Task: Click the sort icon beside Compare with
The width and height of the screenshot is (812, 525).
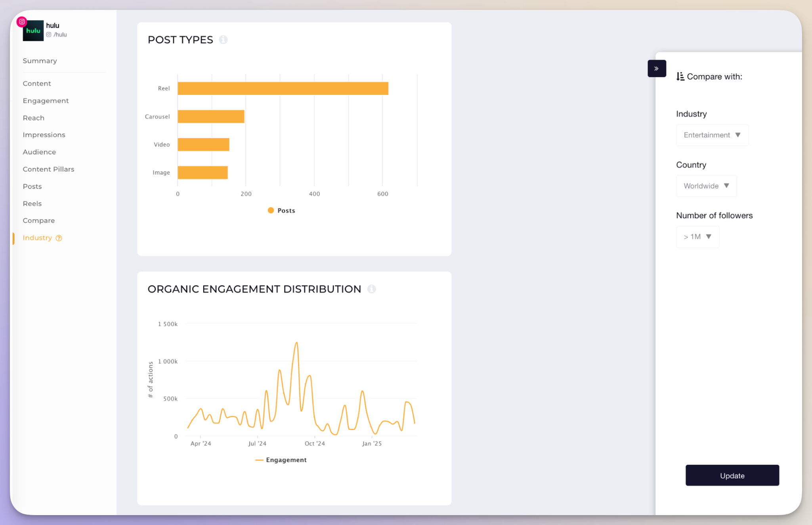Action: coord(680,76)
